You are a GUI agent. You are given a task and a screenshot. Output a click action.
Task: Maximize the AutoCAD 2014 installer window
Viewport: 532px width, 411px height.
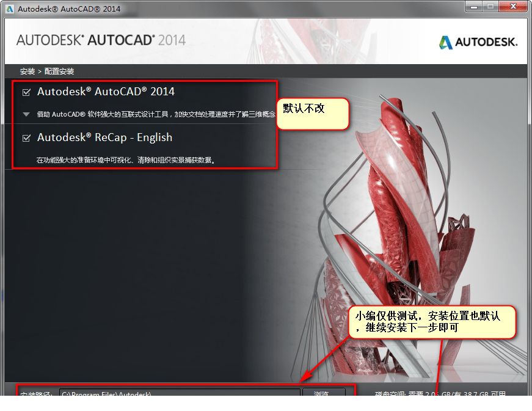(490, 7)
